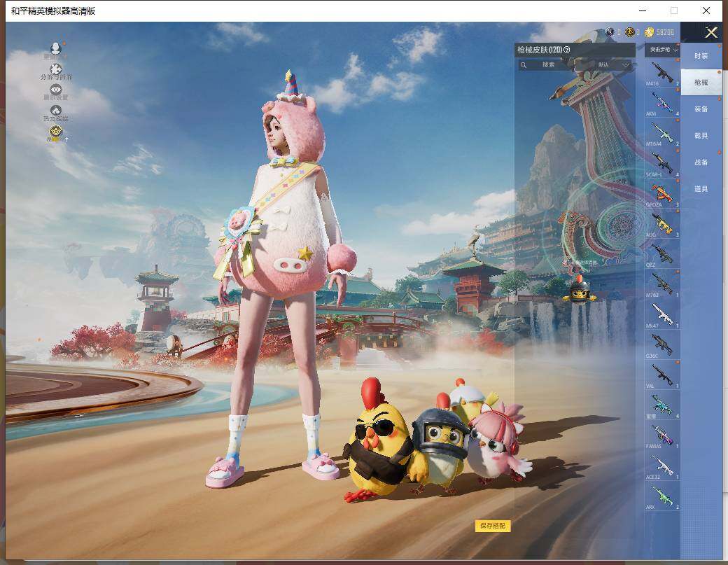The image size is (728, 565).
Task: Open the 热力值 flame icon
Action: (x=56, y=111)
